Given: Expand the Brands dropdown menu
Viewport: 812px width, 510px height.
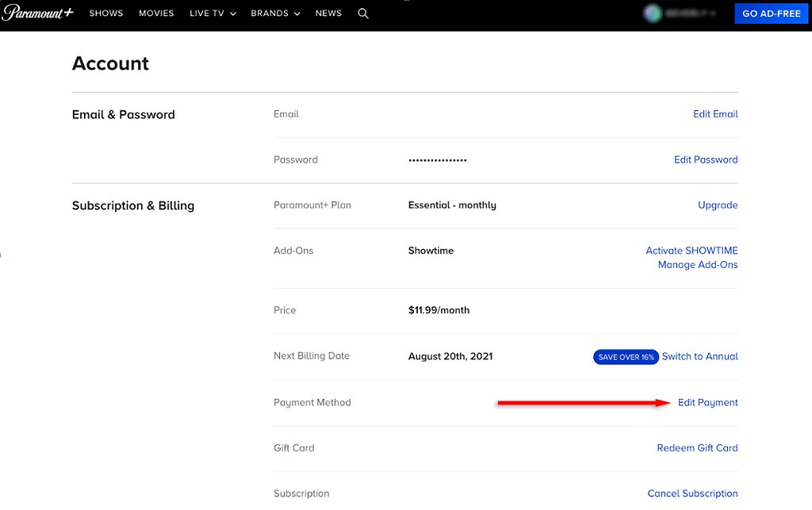Looking at the screenshot, I should tap(275, 13).
